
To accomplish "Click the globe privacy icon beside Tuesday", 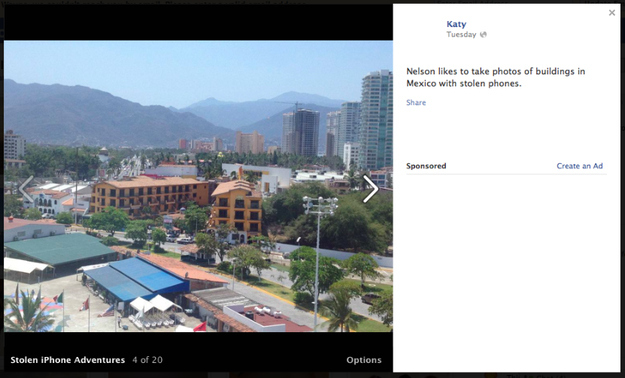I will pos(483,35).
